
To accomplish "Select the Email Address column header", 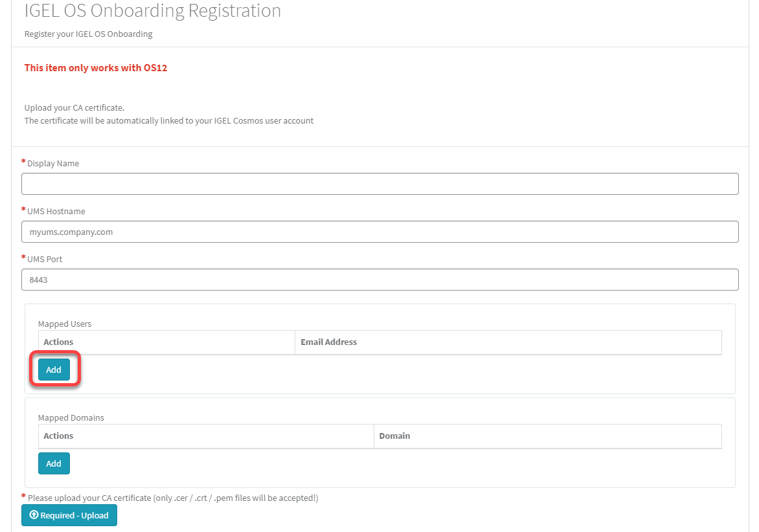I will click(329, 342).
